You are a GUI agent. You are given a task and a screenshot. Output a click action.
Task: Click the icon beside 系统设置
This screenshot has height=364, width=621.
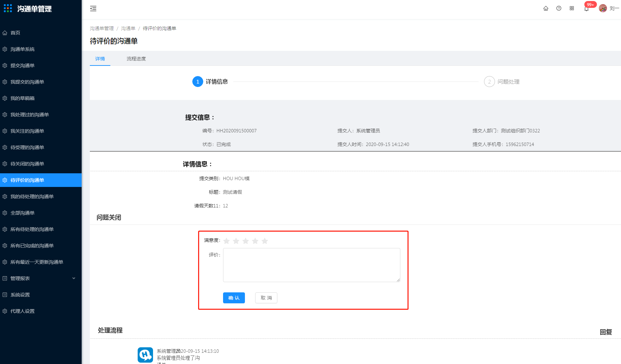(x=5, y=295)
